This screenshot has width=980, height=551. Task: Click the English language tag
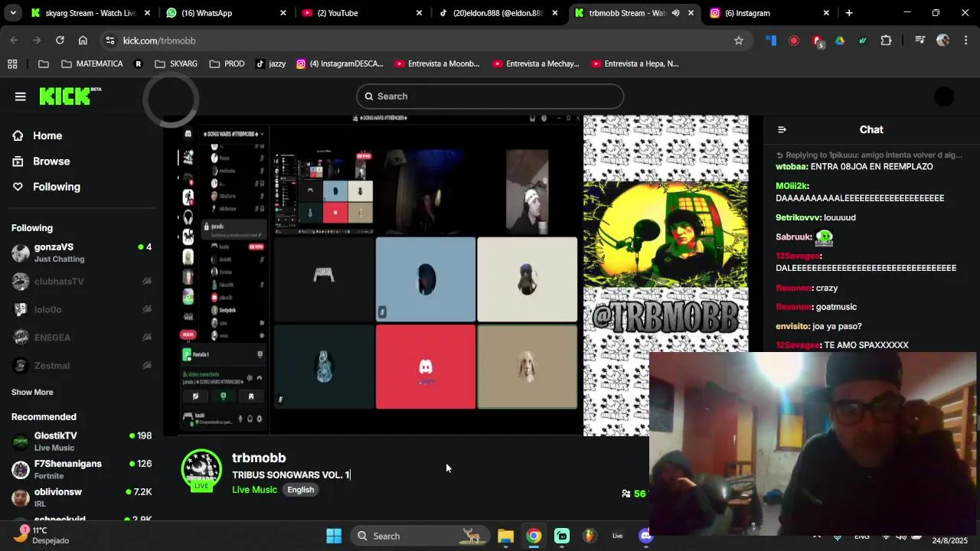point(301,490)
